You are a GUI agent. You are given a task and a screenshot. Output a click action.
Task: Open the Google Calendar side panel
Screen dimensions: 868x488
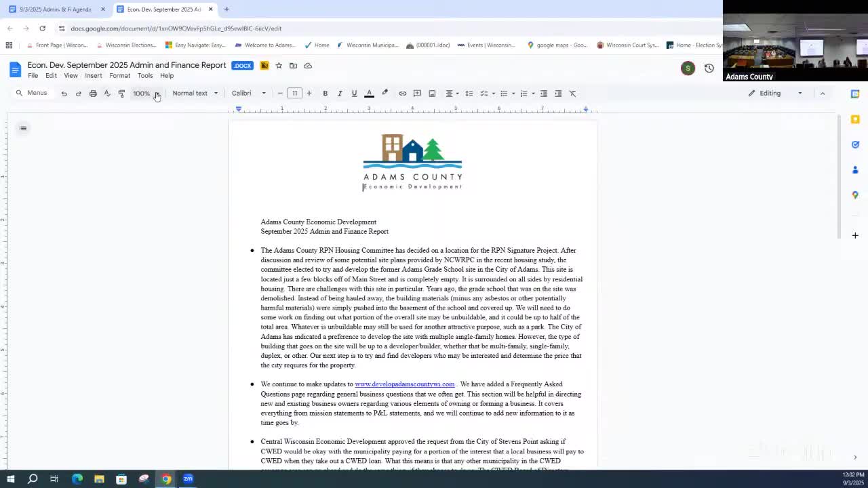[x=855, y=94]
